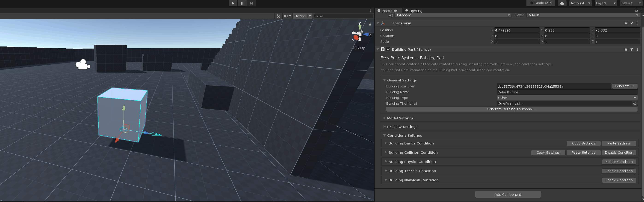644x202 pixels.
Task: Open Transform component preset icon
Action: tap(632, 23)
